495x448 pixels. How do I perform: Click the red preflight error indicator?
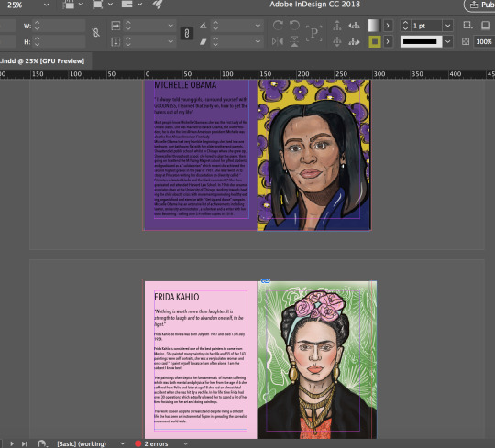coord(137,443)
